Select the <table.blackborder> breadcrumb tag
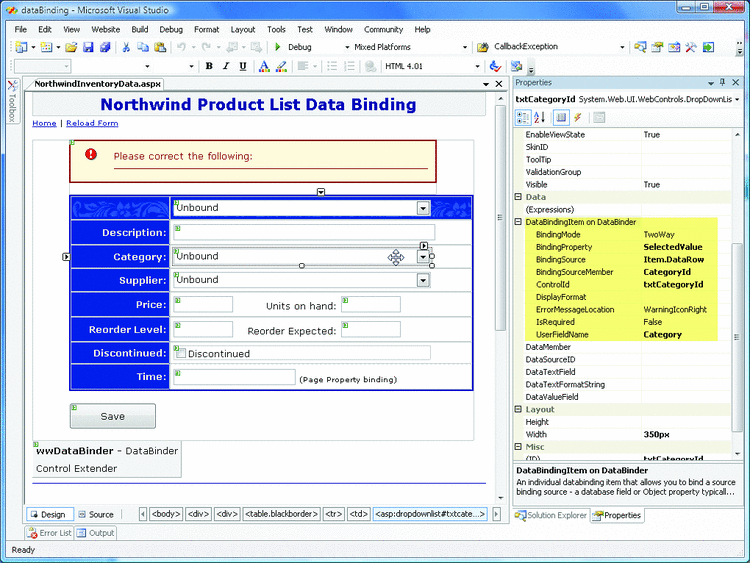Screen dimensions: 750x563 (x=281, y=514)
